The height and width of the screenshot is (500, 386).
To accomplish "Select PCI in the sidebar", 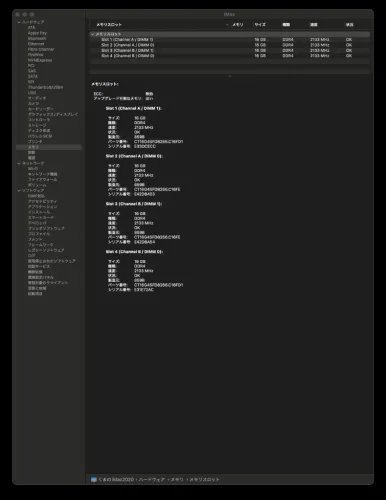I will pos(31,65).
